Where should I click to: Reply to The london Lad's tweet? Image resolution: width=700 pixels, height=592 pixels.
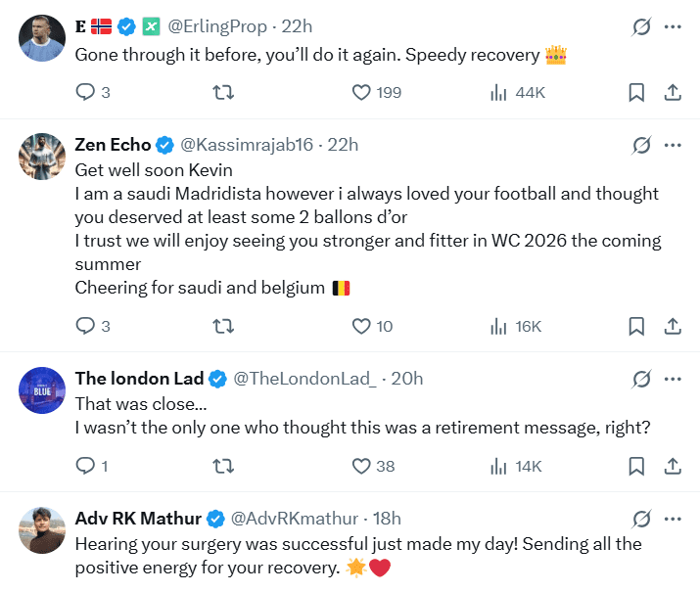[86, 466]
